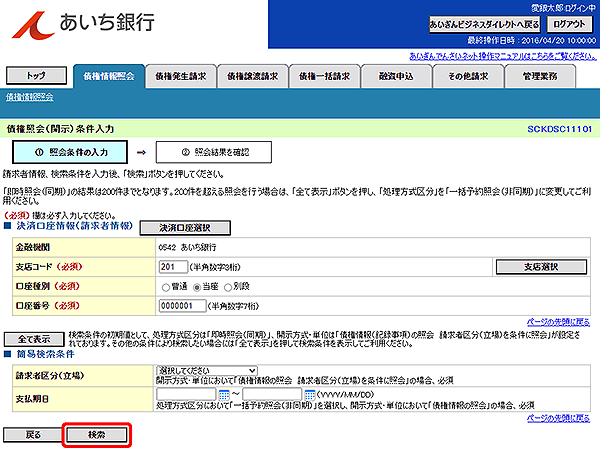Click the 検索 search button
The image size is (600, 465).
coord(96,435)
